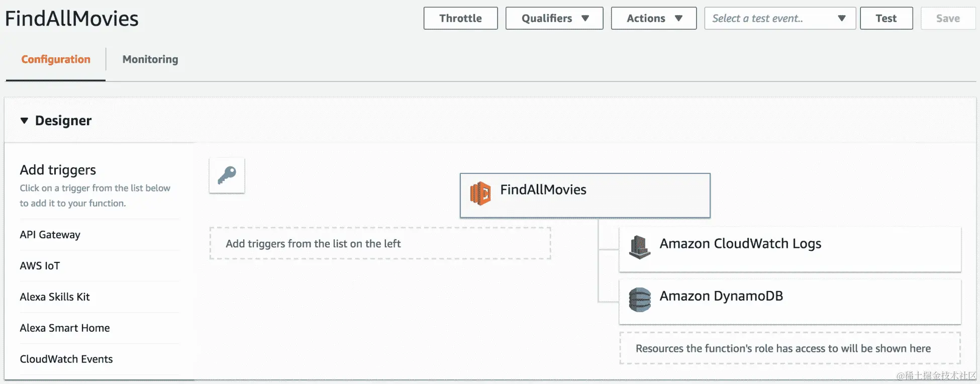
Task: Open the Qualifiers dropdown
Action: click(x=554, y=19)
